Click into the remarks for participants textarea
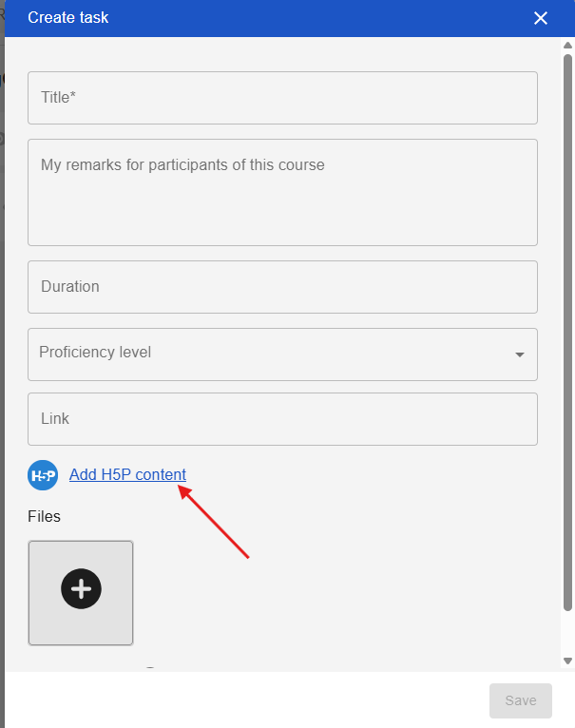575x728 pixels. [x=282, y=192]
